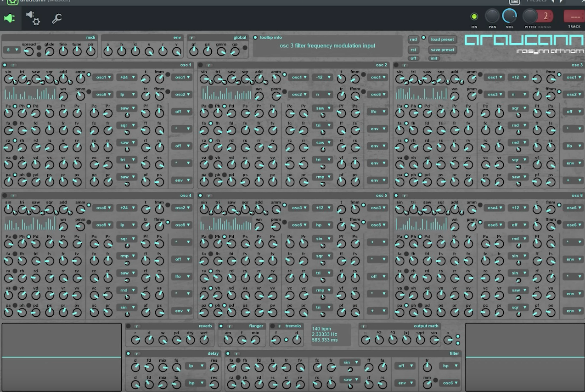
Task: Click the reverb dry knob
Action: (x=190, y=340)
